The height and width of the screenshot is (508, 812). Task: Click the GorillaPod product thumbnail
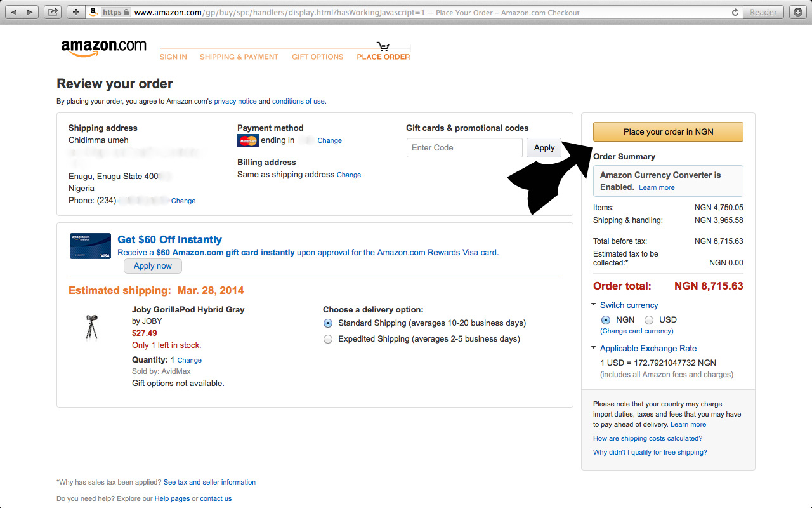(x=91, y=327)
